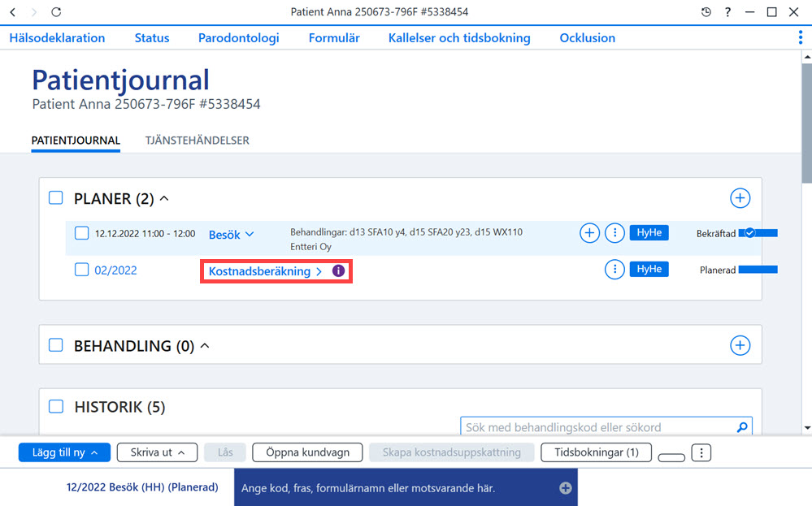Add new plan with plus in PLANER
Image resolution: width=812 pixels, height=506 pixels.
coord(740,198)
